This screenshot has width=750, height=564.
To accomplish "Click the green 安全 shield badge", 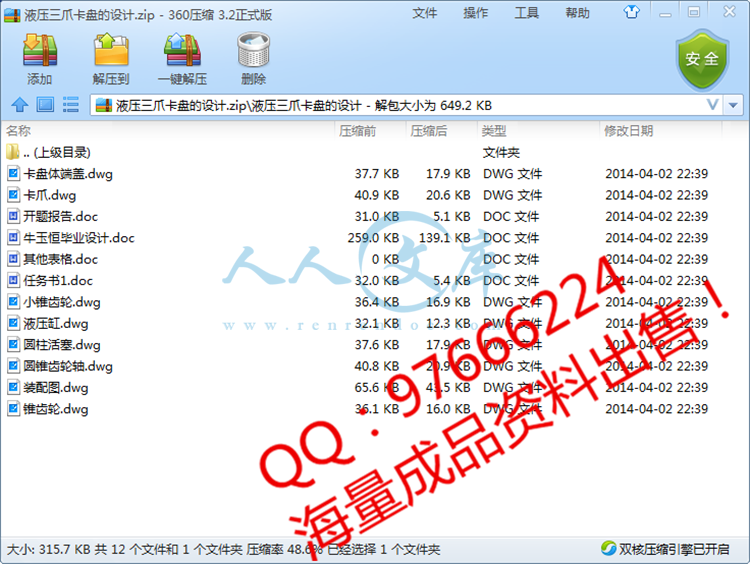I will (x=702, y=60).
